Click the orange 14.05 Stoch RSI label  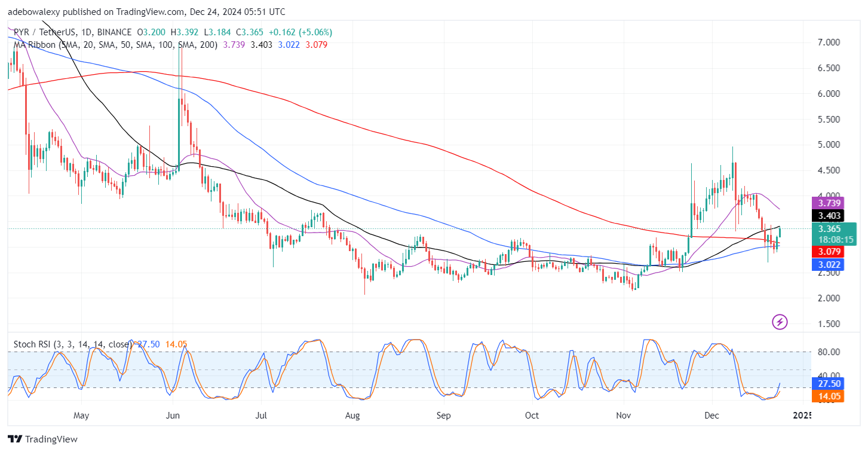[x=827, y=396]
